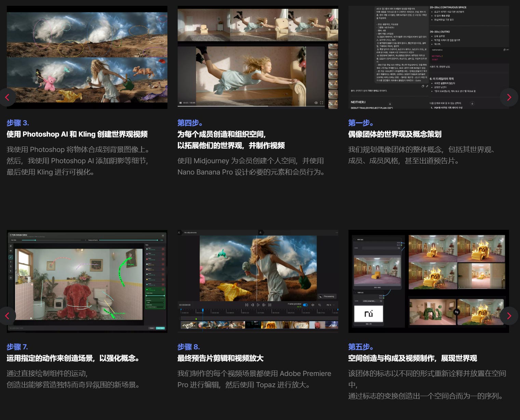
Task: Mute audio using speaker icon near Frame preview
Action: click(x=313, y=305)
